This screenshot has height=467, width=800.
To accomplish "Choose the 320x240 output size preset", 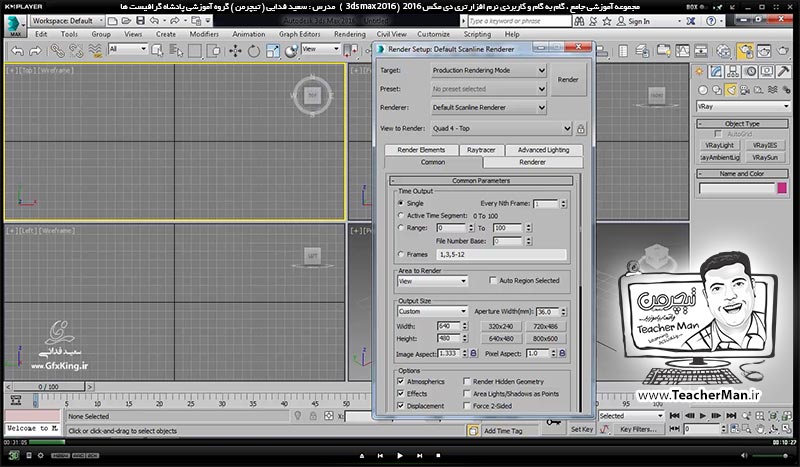I will pos(501,326).
